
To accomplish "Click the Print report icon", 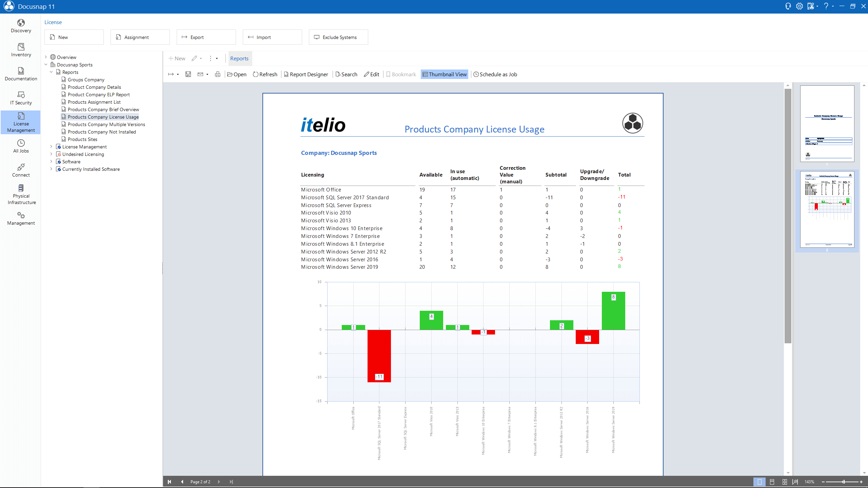I will click(x=218, y=74).
